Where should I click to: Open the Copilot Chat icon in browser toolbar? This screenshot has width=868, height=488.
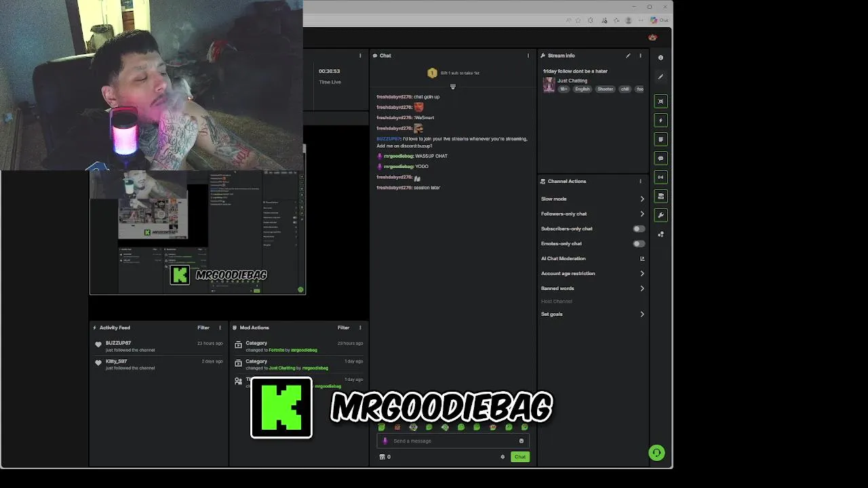[659, 20]
